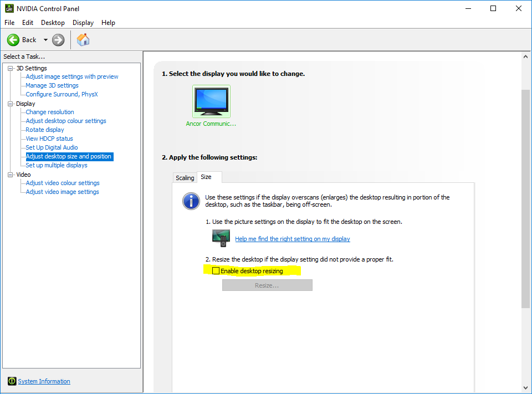This screenshot has width=532, height=394.
Task: Click the TV remote display-help icon
Action: click(x=221, y=238)
